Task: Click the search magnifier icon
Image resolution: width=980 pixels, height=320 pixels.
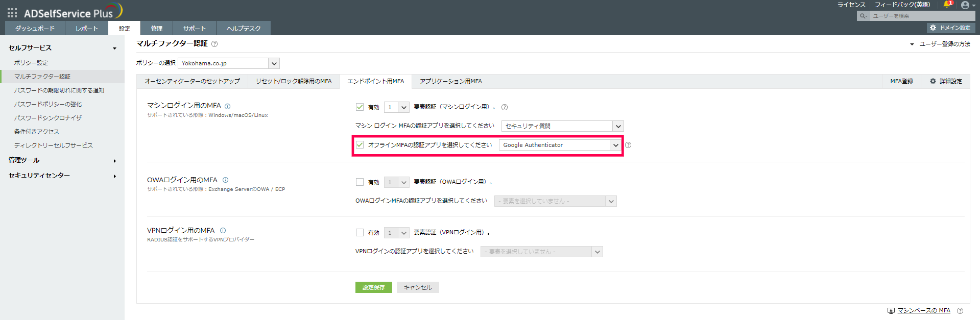Action: pyautogui.click(x=863, y=16)
